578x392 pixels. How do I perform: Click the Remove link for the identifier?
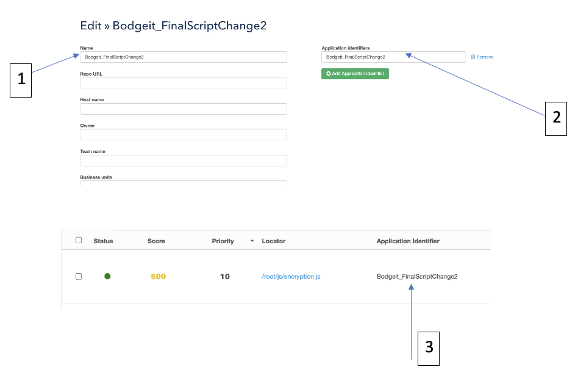click(x=485, y=57)
